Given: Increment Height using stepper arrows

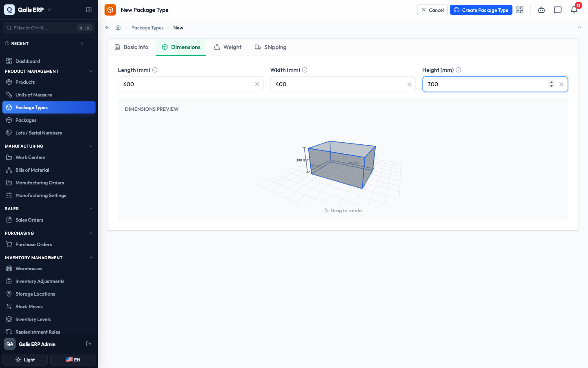Looking at the screenshot, I should point(551,82).
